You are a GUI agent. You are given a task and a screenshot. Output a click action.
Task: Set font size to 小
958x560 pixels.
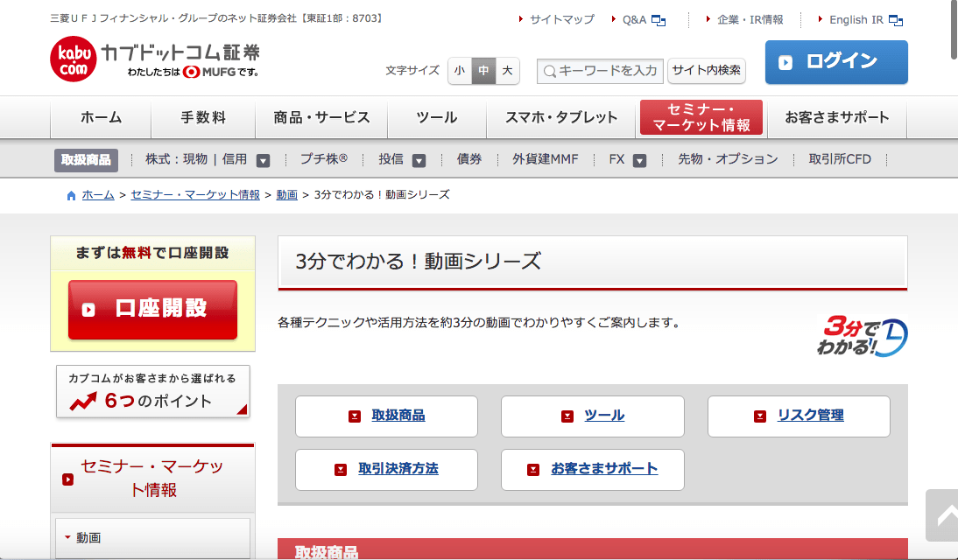pos(460,71)
